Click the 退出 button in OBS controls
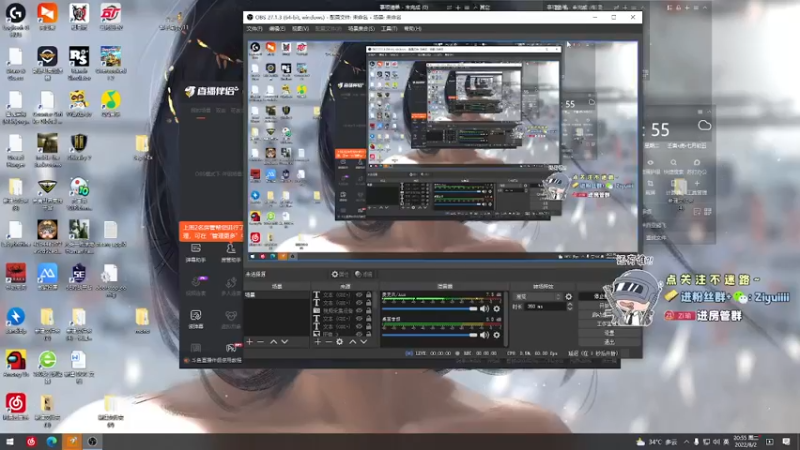Viewport: 800px width, 450px height. pos(609,341)
